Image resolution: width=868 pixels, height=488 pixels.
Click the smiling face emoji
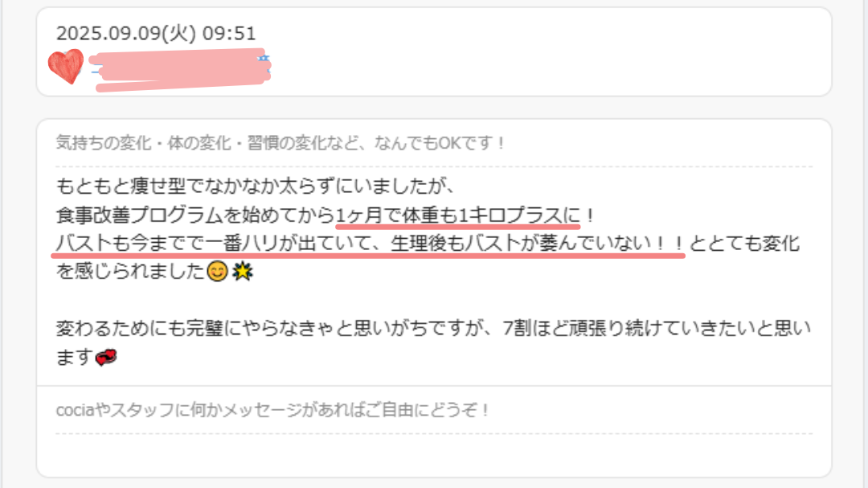click(217, 272)
